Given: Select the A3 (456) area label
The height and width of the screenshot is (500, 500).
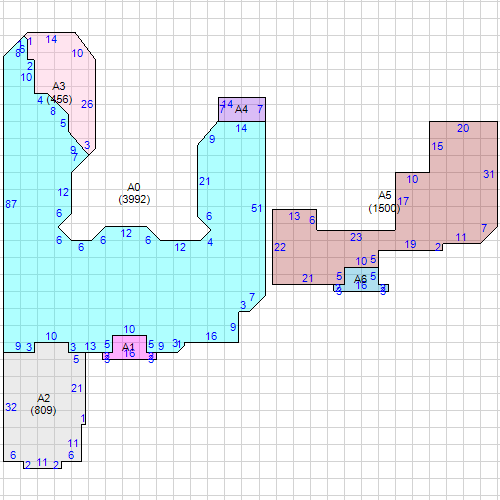Looking at the screenshot, I should [x=59, y=93].
